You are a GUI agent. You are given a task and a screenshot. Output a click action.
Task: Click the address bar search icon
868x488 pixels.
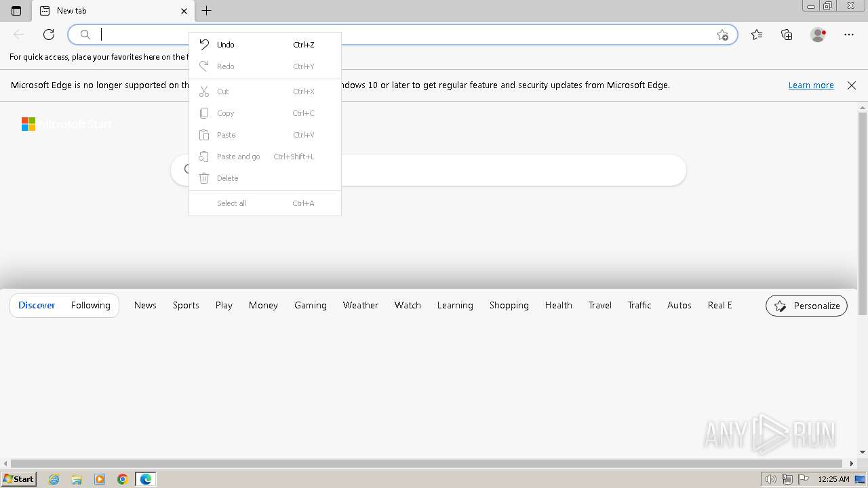click(85, 35)
